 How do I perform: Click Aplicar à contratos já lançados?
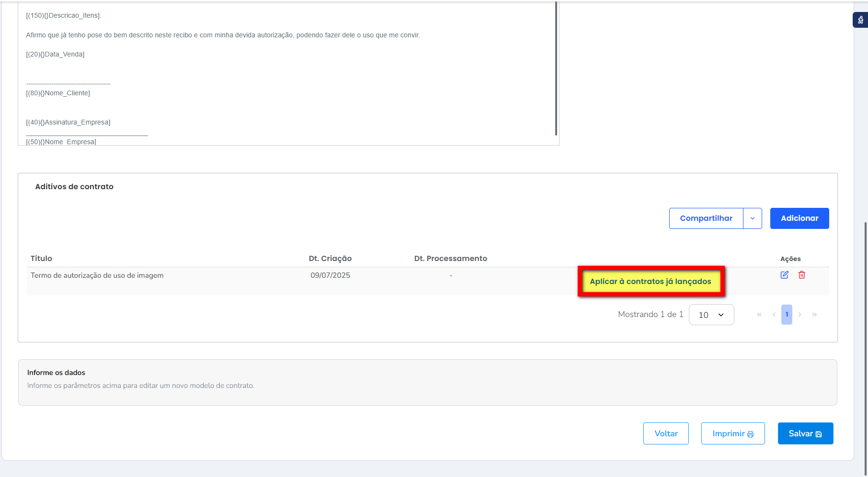650,282
